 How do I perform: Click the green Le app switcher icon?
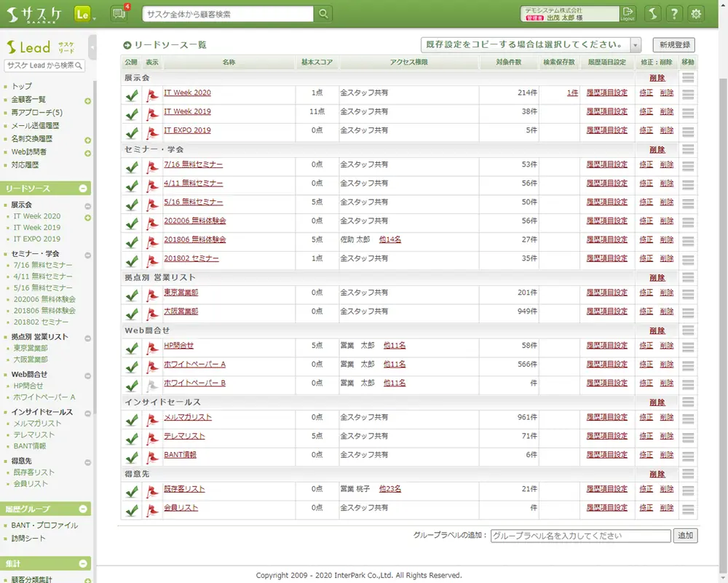click(x=82, y=14)
